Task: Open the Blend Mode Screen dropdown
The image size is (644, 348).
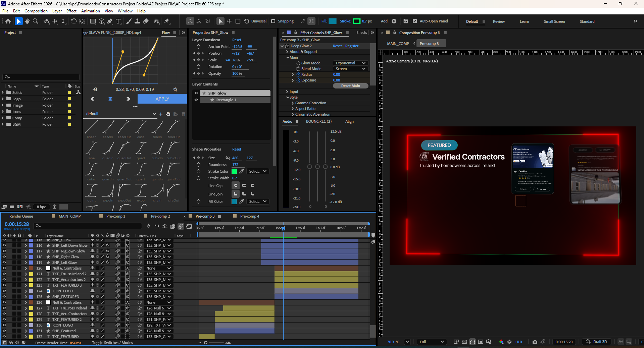Action: pos(351,69)
